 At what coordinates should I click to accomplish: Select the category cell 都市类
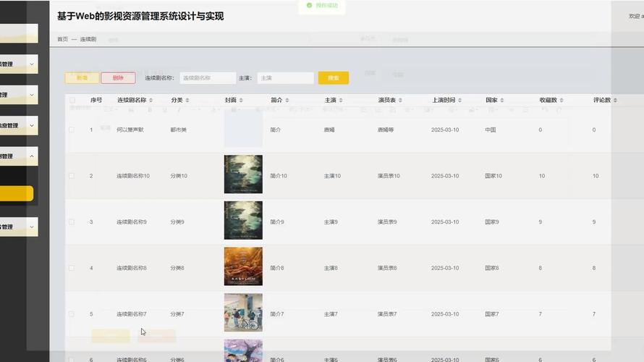178,130
